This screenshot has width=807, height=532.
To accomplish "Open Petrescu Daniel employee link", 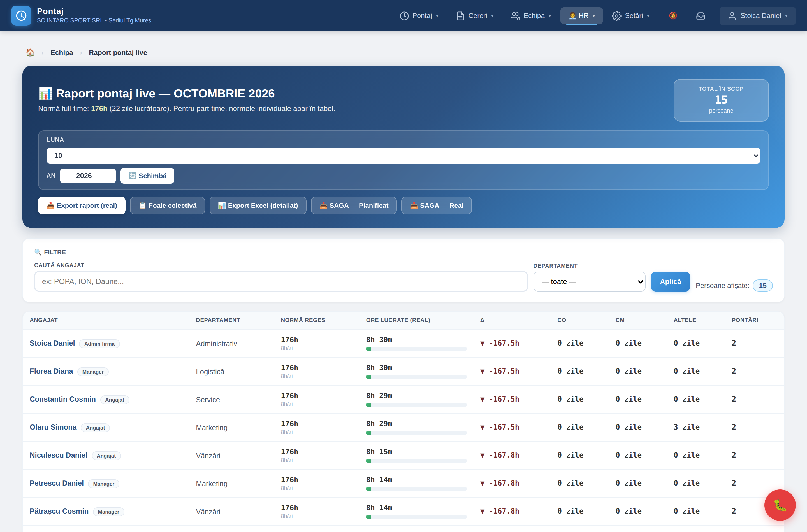I will 57,483.
